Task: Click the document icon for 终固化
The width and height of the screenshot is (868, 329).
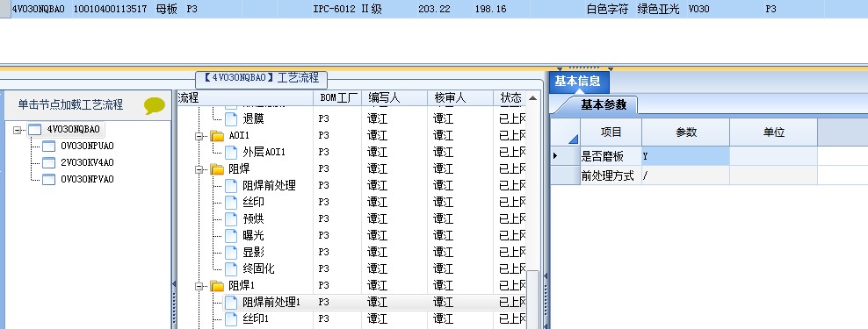Action: (231, 268)
